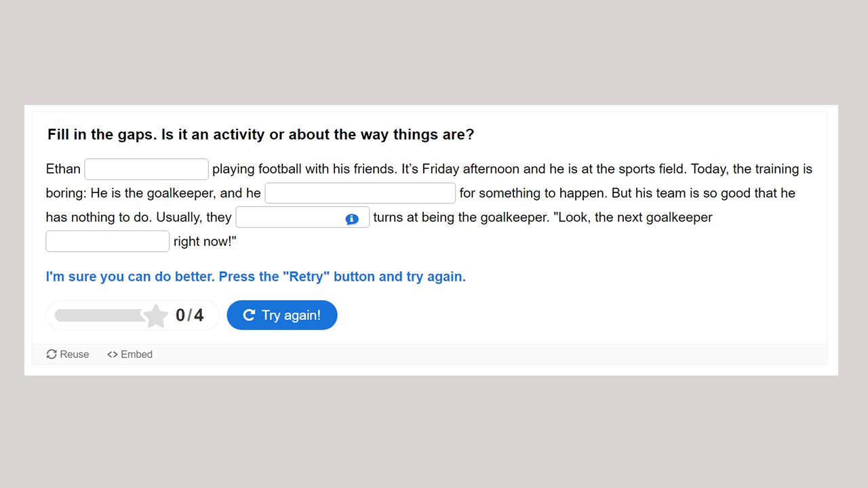Click the blue "I'm sure you can do better" feedback
Image resolution: width=868 pixels, height=488 pixels.
(255, 277)
